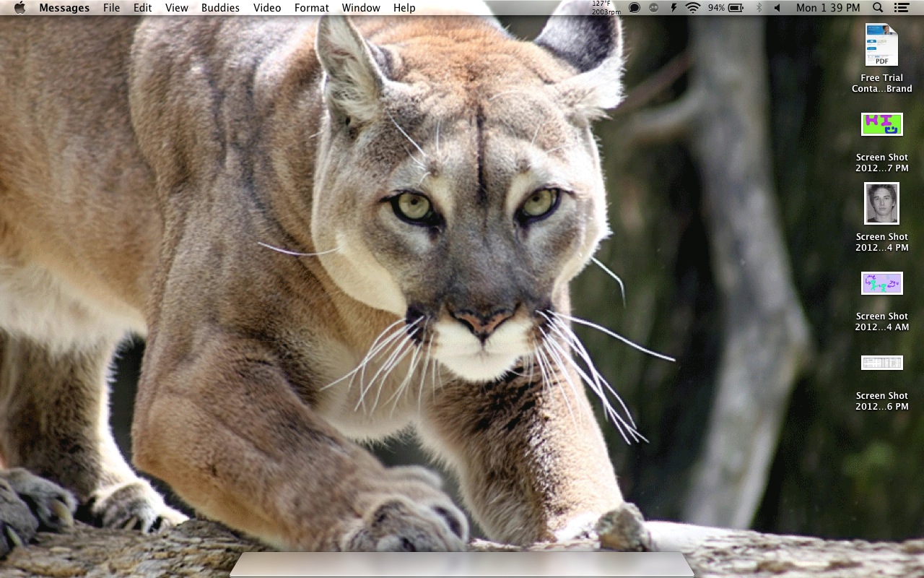The width and height of the screenshot is (924, 578).
Task: Click the lightning bolt menu bar icon
Action: point(674,8)
